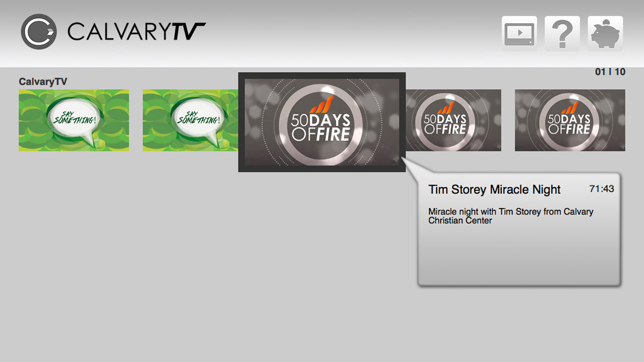Click the 01 | 10 position counter

pyautogui.click(x=610, y=72)
